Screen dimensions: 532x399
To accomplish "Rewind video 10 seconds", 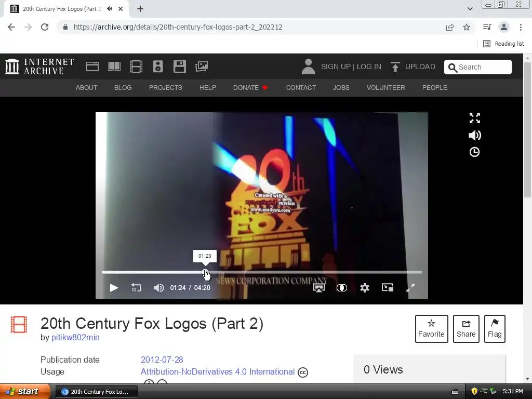I will (x=136, y=288).
